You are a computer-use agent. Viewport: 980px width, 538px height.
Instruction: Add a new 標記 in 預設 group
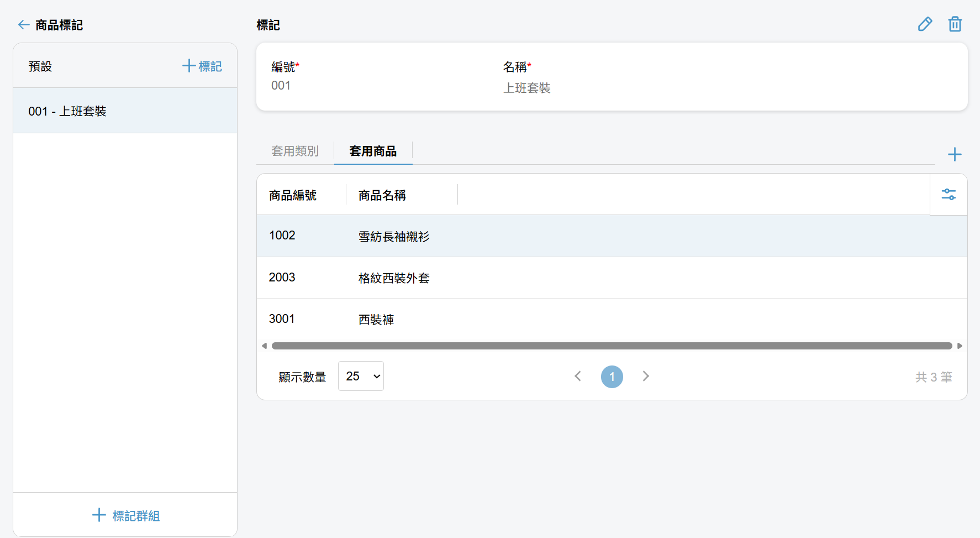coord(202,66)
